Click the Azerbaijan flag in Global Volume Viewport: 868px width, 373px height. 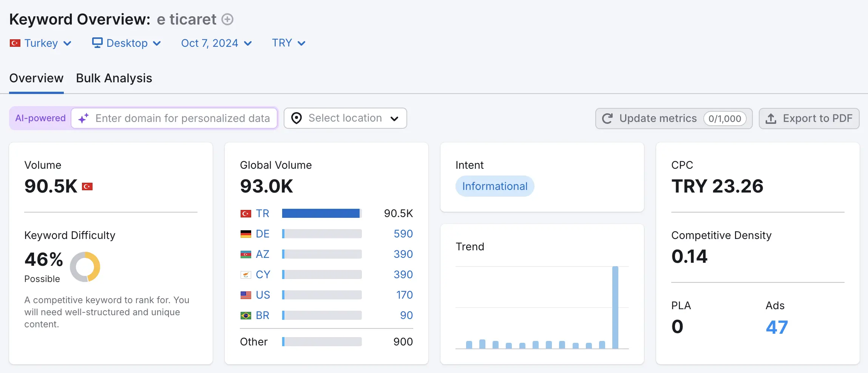point(246,254)
